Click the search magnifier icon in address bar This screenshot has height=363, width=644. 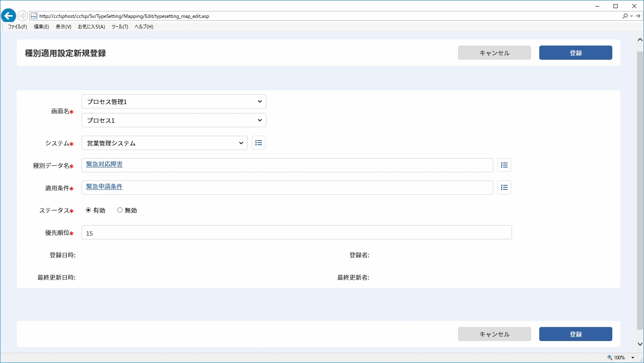(x=625, y=16)
